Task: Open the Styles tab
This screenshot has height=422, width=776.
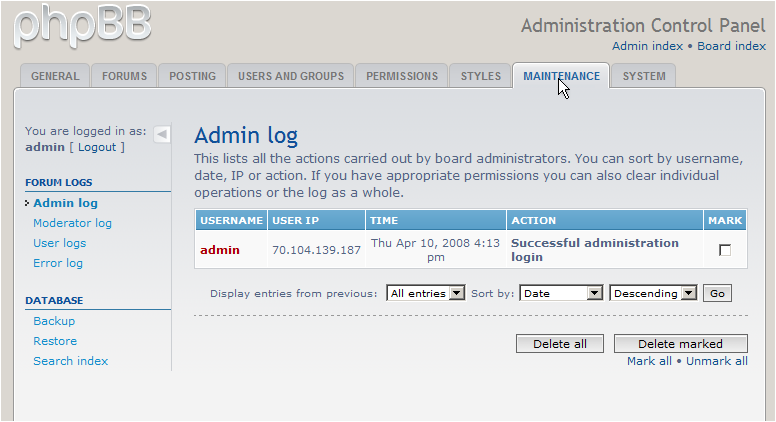Action: (x=481, y=76)
